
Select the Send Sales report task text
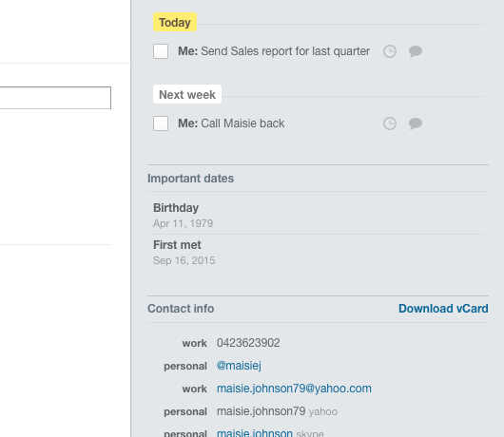[274, 51]
